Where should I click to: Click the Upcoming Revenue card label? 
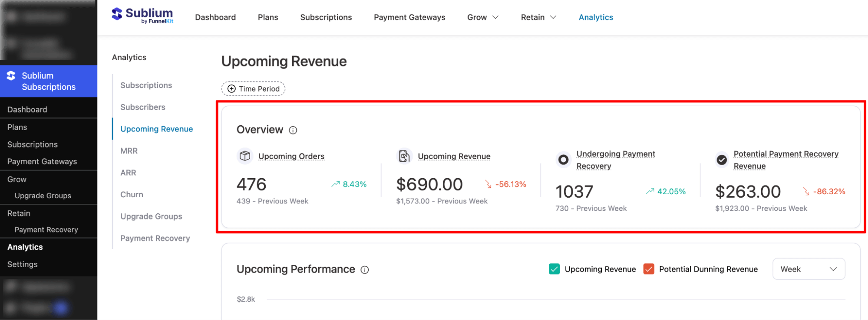pos(454,156)
